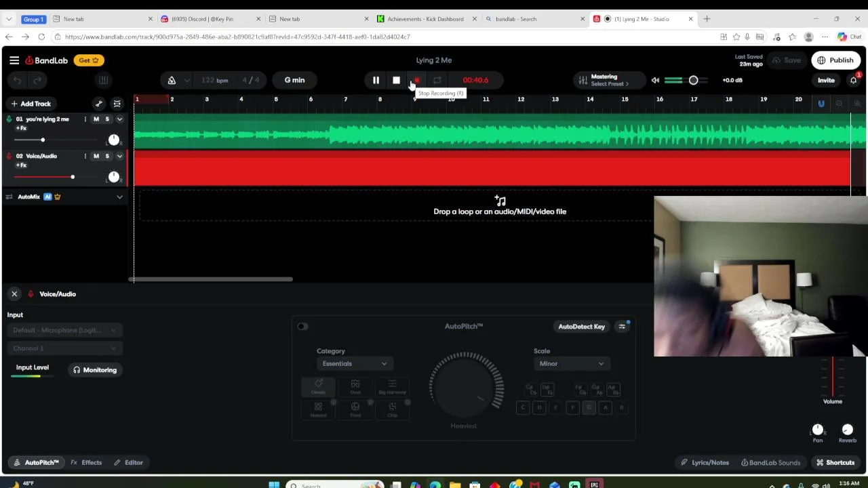868x488 pixels.
Task: Undo the last action
Action: click(x=17, y=81)
